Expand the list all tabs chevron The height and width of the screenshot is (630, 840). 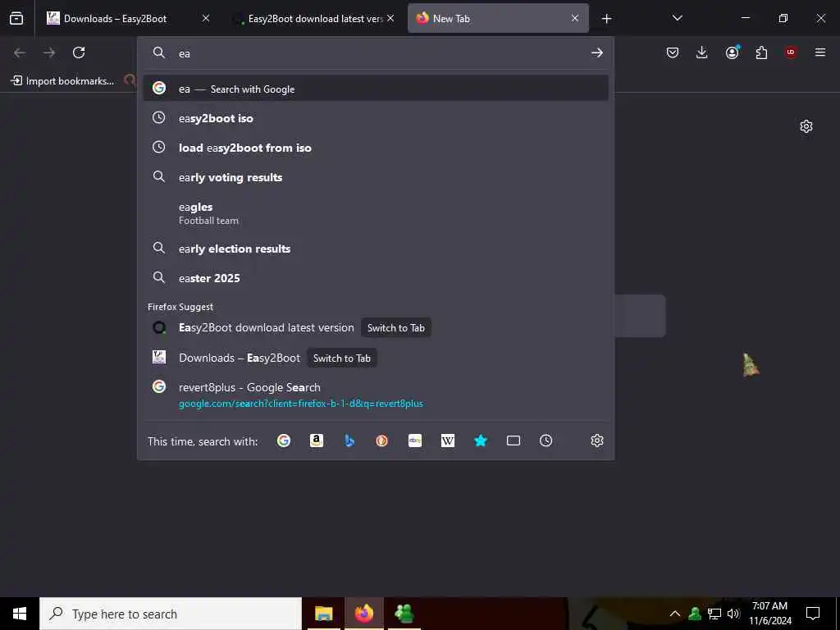point(677,19)
